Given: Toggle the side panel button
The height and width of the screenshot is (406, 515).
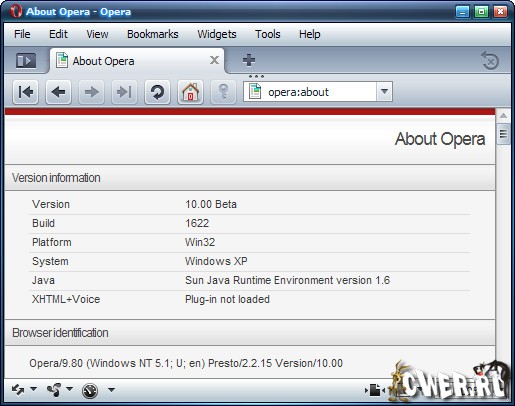Looking at the screenshot, I should point(26,61).
